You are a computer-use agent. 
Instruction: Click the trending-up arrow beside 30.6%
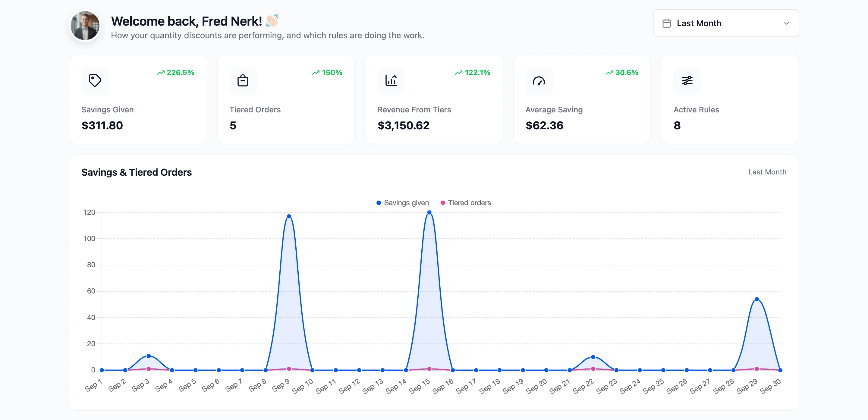point(609,72)
